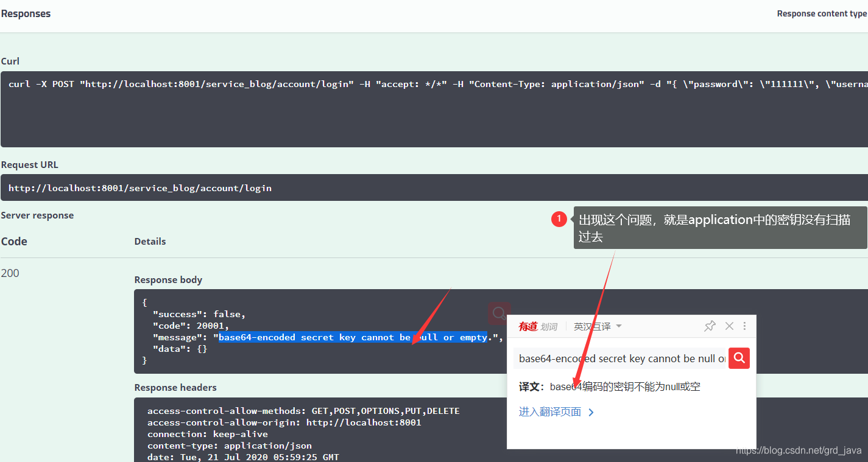Click the Curl label
The width and height of the screenshot is (868, 462).
point(10,61)
